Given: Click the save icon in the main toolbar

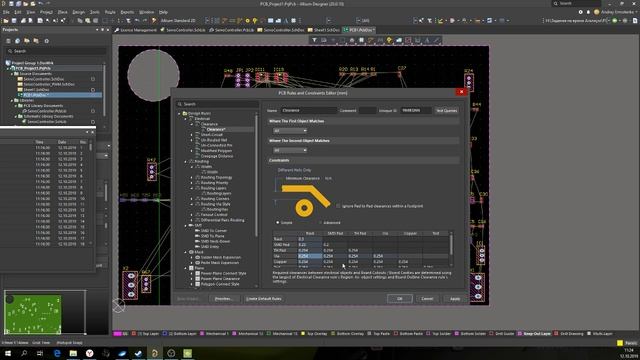Looking at the screenshot, I should pos(14,20).
